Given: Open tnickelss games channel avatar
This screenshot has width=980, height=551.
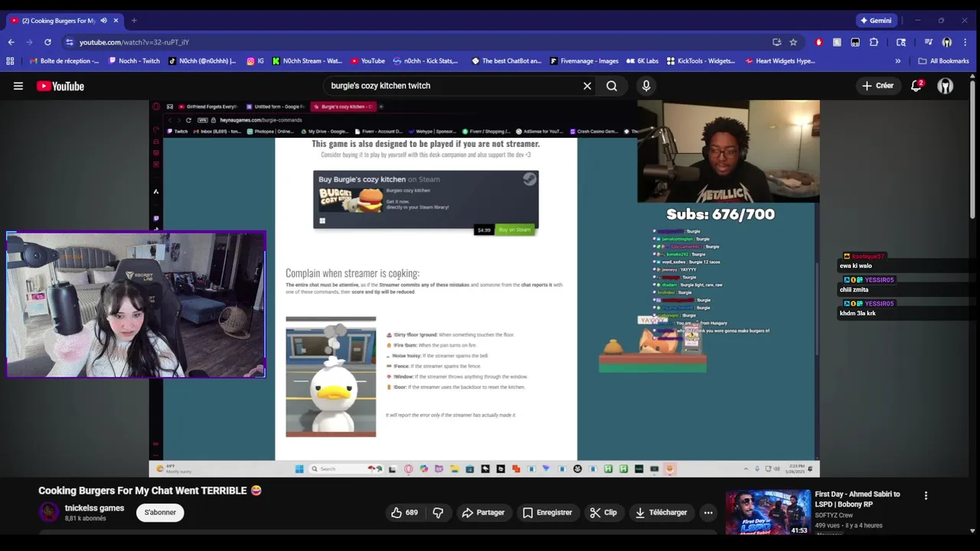Looking at the screenshot, I should coord(49,512).
